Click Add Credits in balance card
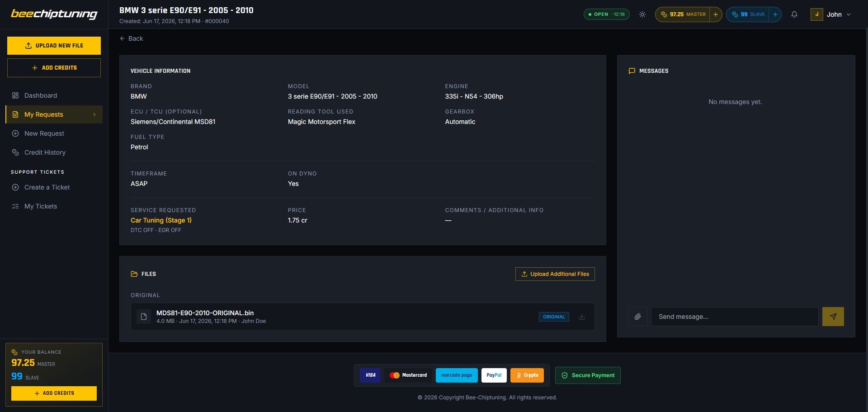The image size is (868, 412). point(54,393)
